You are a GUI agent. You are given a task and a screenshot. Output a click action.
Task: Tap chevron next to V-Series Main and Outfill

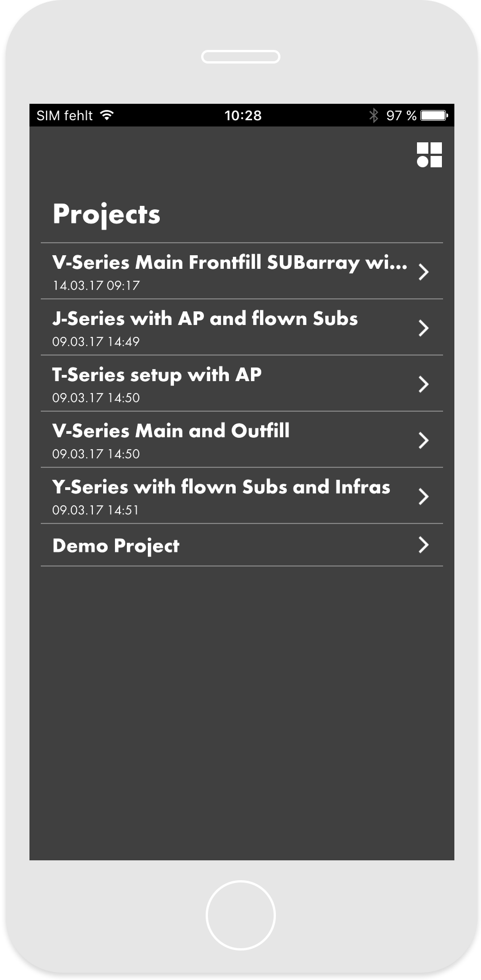click(423, 440)
